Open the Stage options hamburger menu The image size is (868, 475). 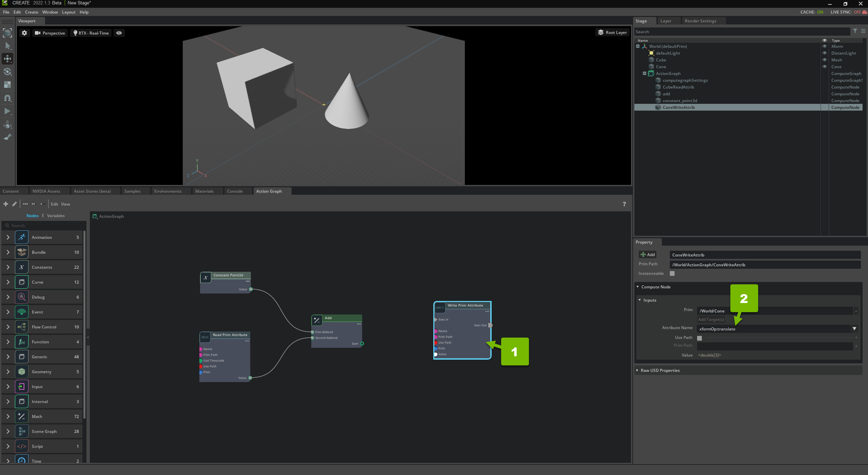click(x=863, y=31)
